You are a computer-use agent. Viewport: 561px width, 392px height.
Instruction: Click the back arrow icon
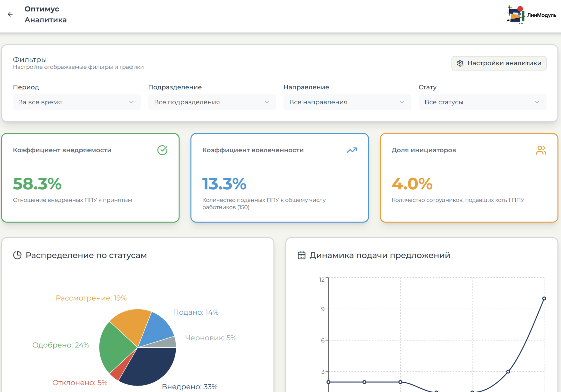tap(10, 14)
